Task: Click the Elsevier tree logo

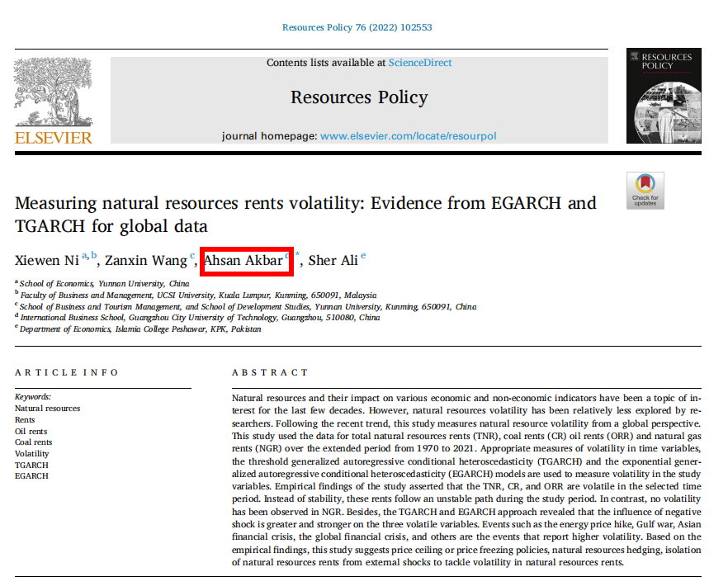Action: pyautogui.click(x=54, y=89)
